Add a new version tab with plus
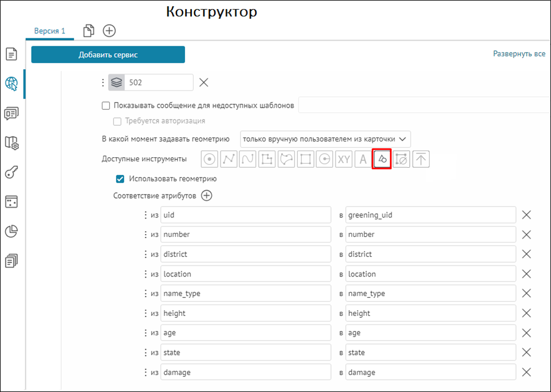The image size is (551, 392). tap(109, 30)
